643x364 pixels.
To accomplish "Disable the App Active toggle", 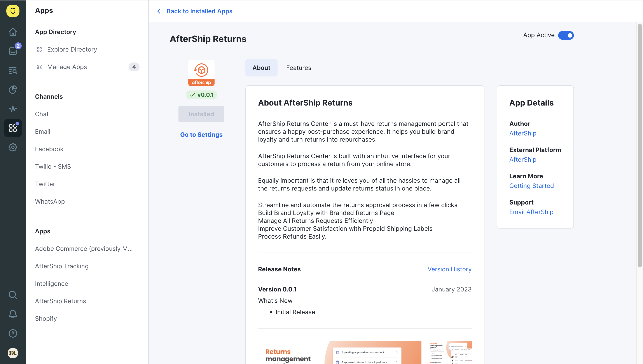I will point(566,35).
